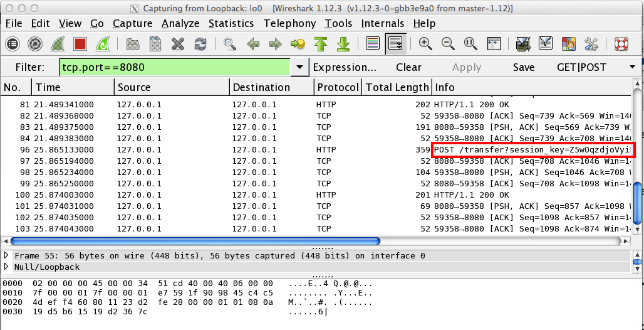Expand the Null/Loopback tree item

click(x=7, y=267)
